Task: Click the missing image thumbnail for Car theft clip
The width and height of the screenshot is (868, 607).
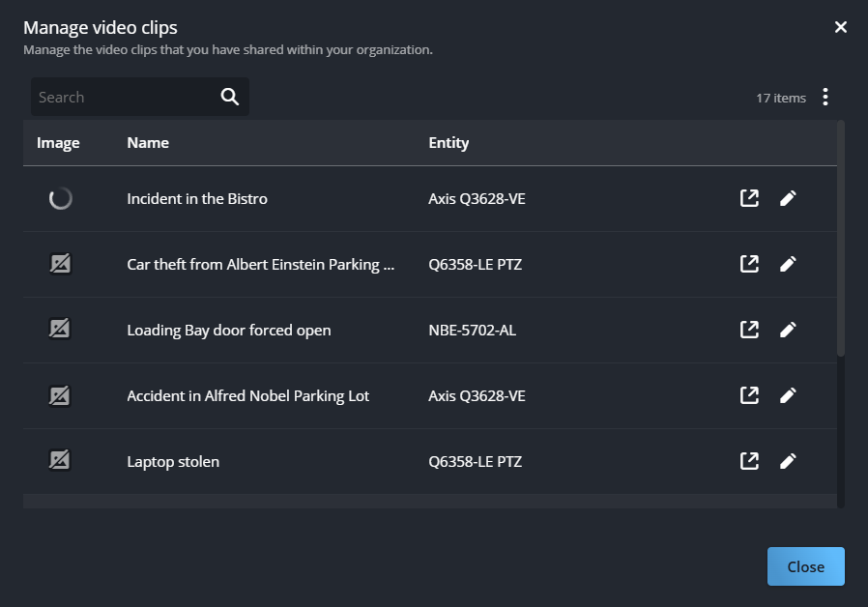Action: (60, 264)
